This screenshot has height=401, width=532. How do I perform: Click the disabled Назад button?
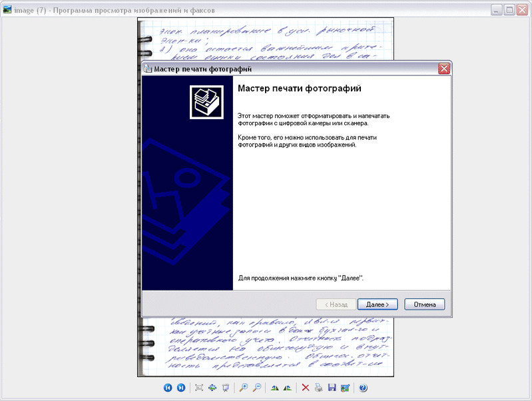336,304
